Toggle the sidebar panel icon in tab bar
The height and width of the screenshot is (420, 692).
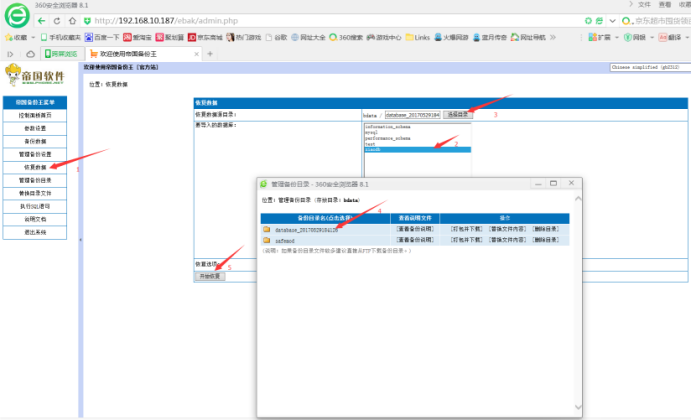10,54
